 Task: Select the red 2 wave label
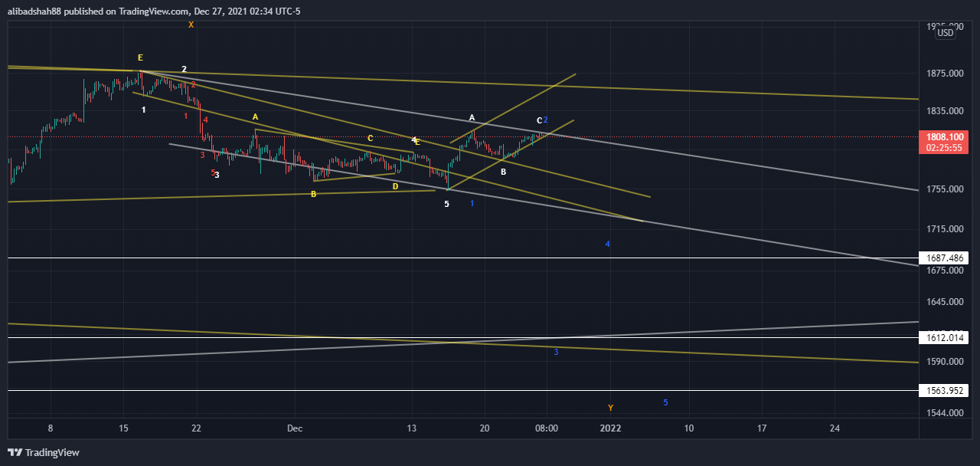[x=194, y=84]
